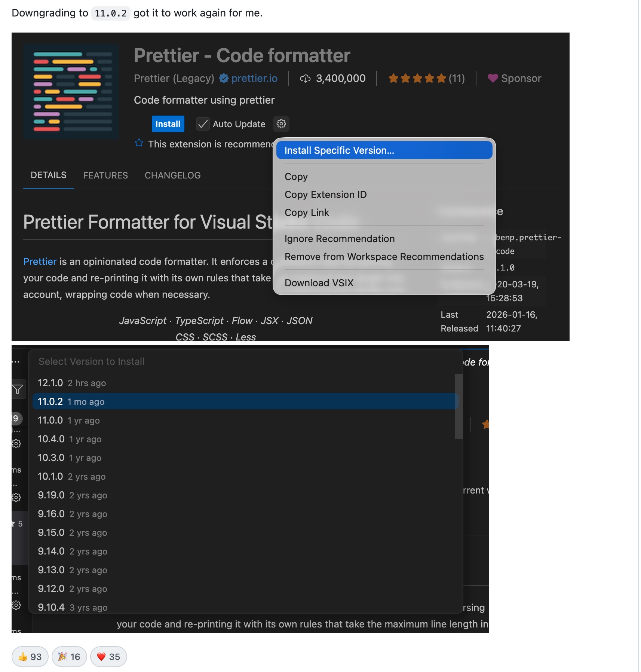The image size is (641, 672).
Task: Open the Manage gear menu for Prettier
Action: point(281,124)
